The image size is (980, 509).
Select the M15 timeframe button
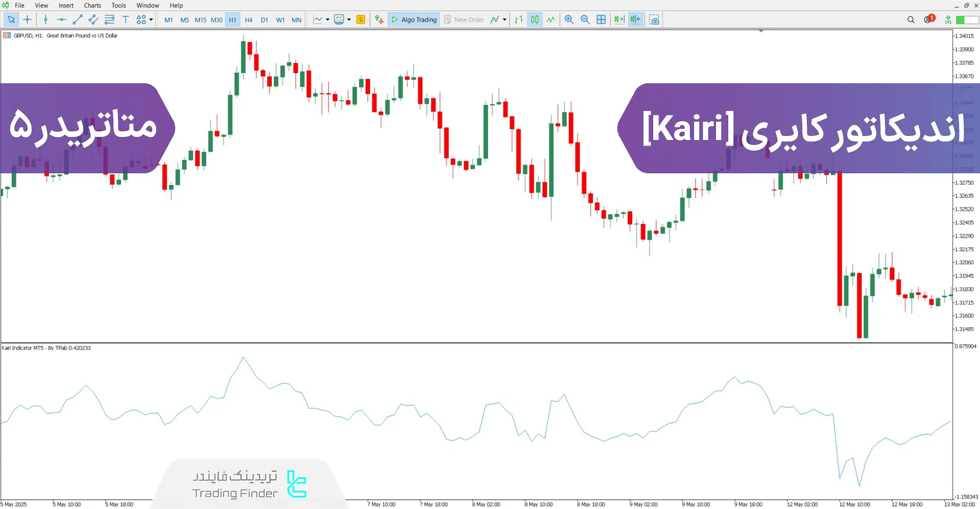click(200, 19)
